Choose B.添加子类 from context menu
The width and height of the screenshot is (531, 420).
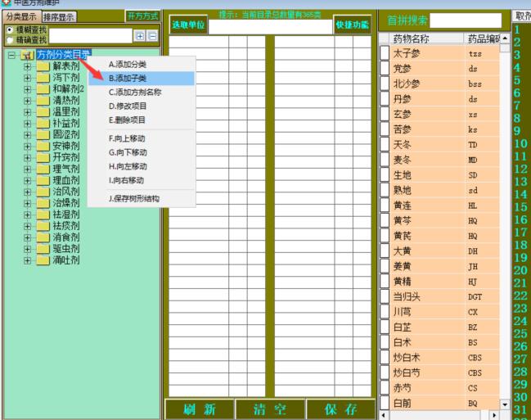(x=140, y=79)
